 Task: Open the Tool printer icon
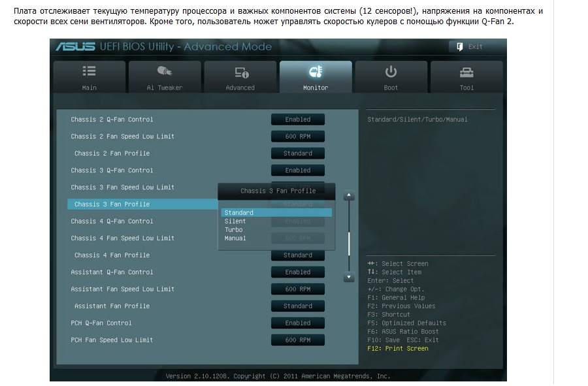pos(466,72)
